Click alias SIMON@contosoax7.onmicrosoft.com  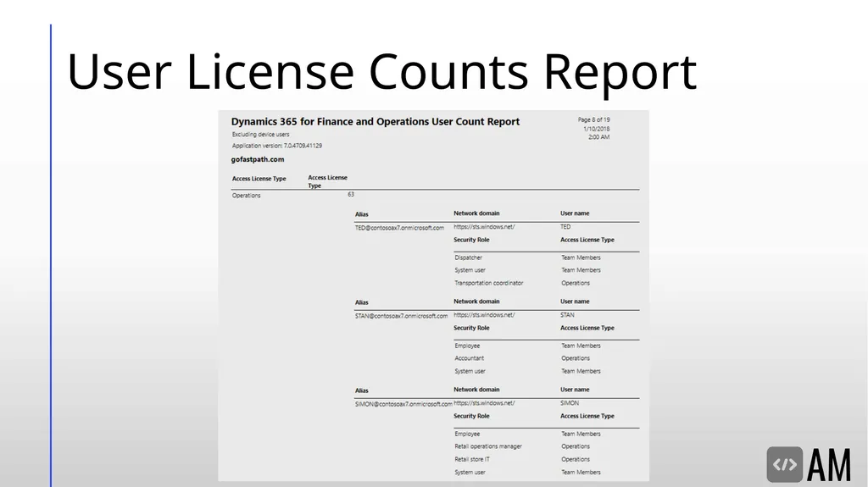coord(403,404)
